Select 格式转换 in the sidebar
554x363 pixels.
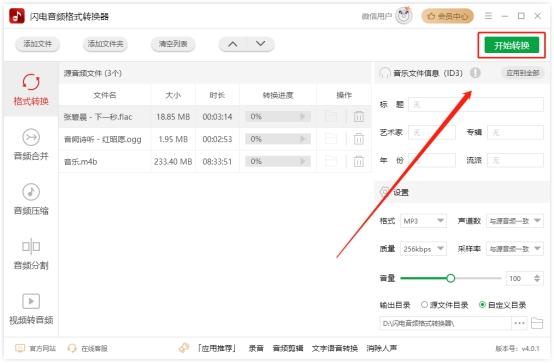point(31,89)
